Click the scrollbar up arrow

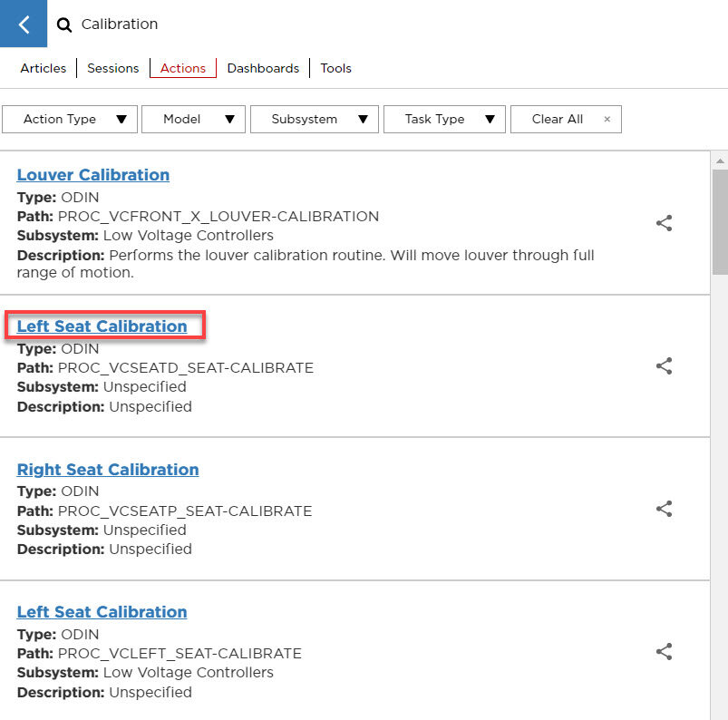point(720,161)
